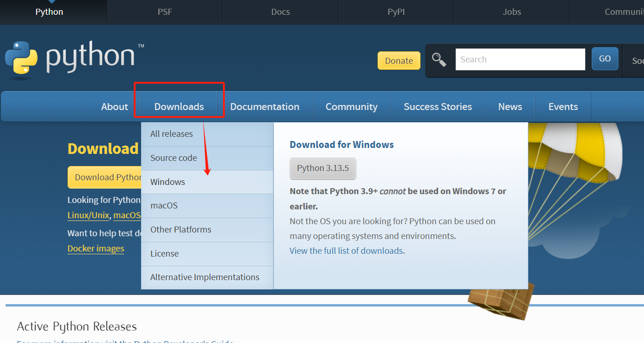Switch to the Docs top tab
644x343 pixels.
(280, 12)
